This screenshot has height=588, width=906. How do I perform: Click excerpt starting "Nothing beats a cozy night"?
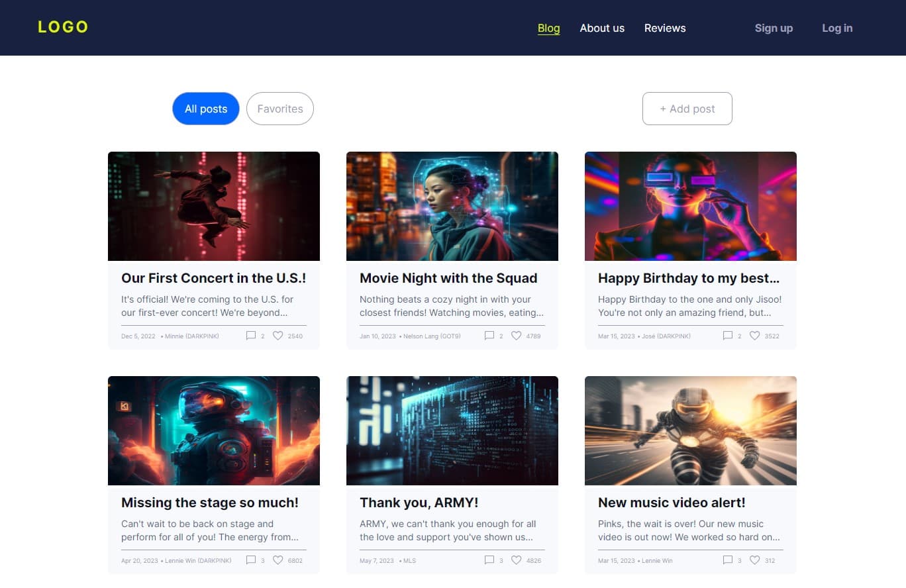pos(452,306)
